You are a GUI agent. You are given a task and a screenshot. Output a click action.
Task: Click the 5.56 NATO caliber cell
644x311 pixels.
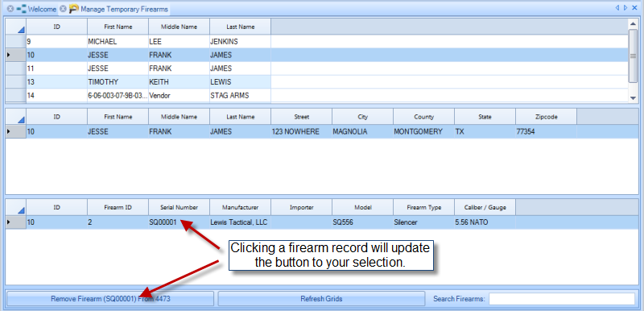pyautogui.click(x=485, y=222)
